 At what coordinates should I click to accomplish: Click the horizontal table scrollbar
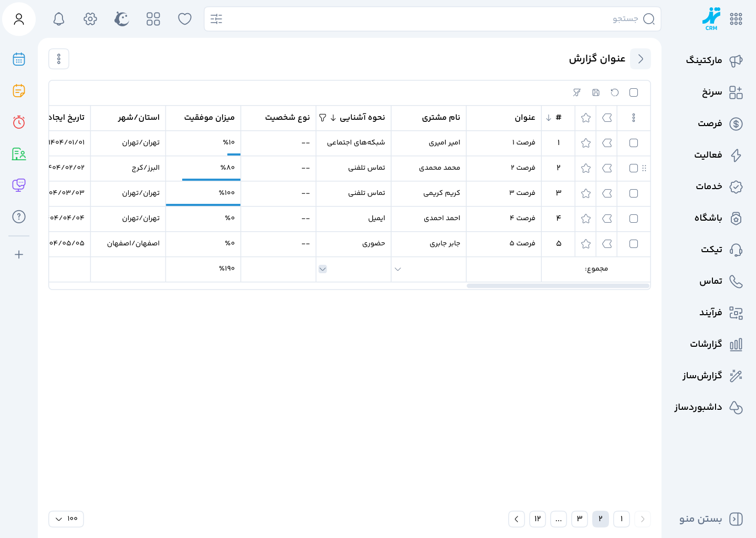558,286
